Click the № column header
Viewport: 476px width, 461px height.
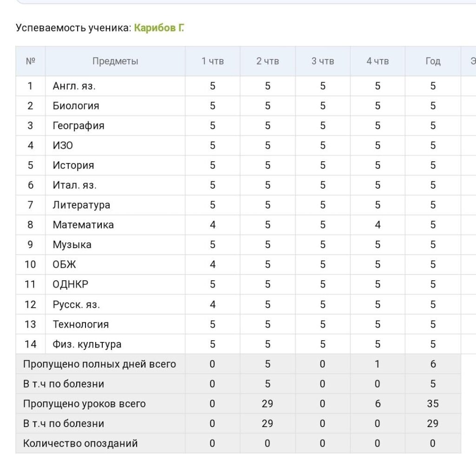(30, 61)
